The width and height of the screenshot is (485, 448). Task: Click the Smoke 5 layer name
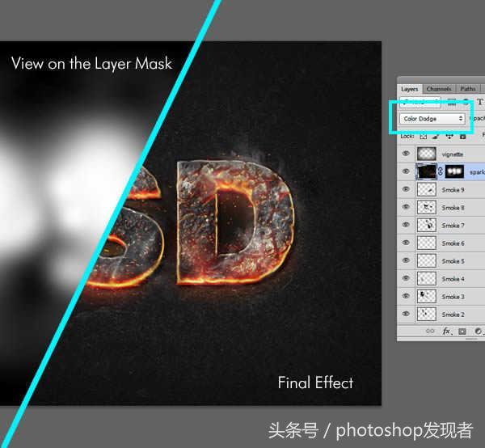tap(453, 261)
